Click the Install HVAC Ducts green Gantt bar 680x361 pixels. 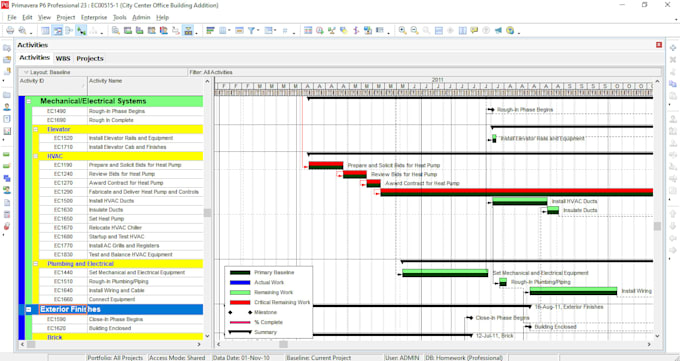[520, 201]
